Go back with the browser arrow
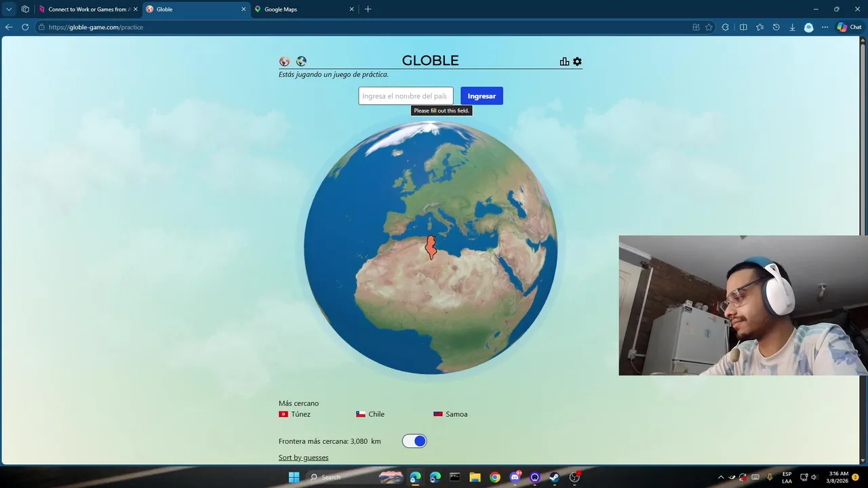Screen dimensions: 868x488 point(9,27)
